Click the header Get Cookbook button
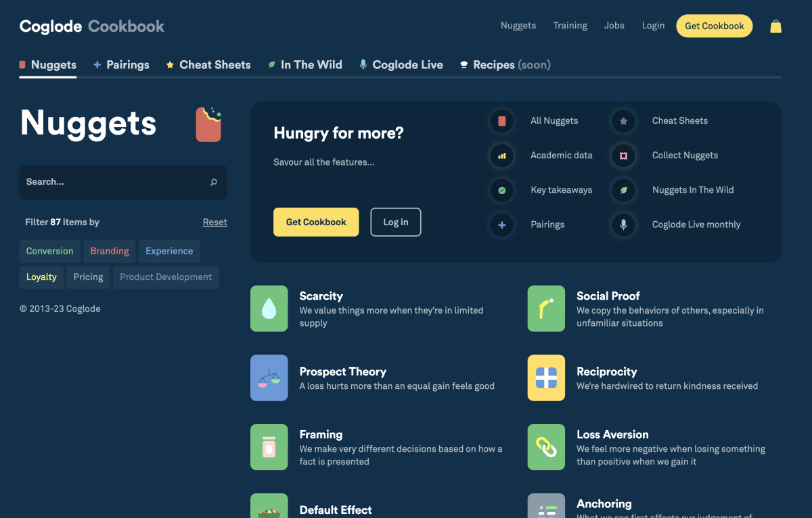This screenshot has height=518, width=812. point(715,26)
